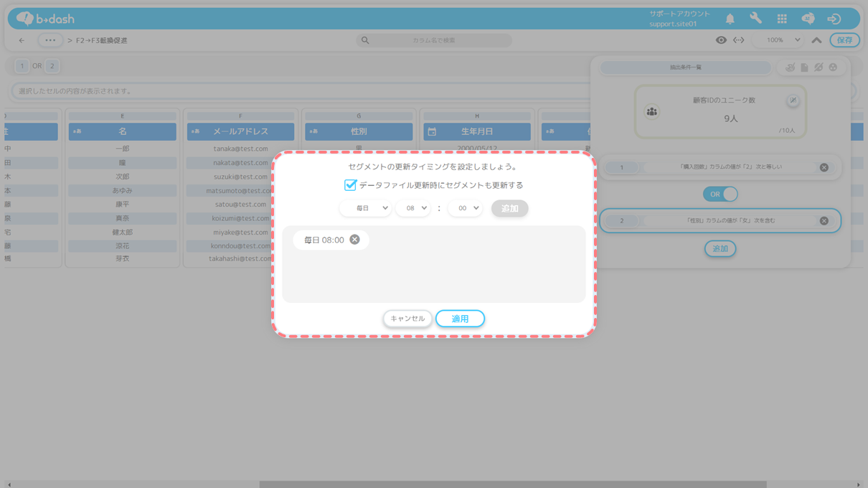Open the 00 minute dropdown
The image size is (868, 488).
coord(465,208)
